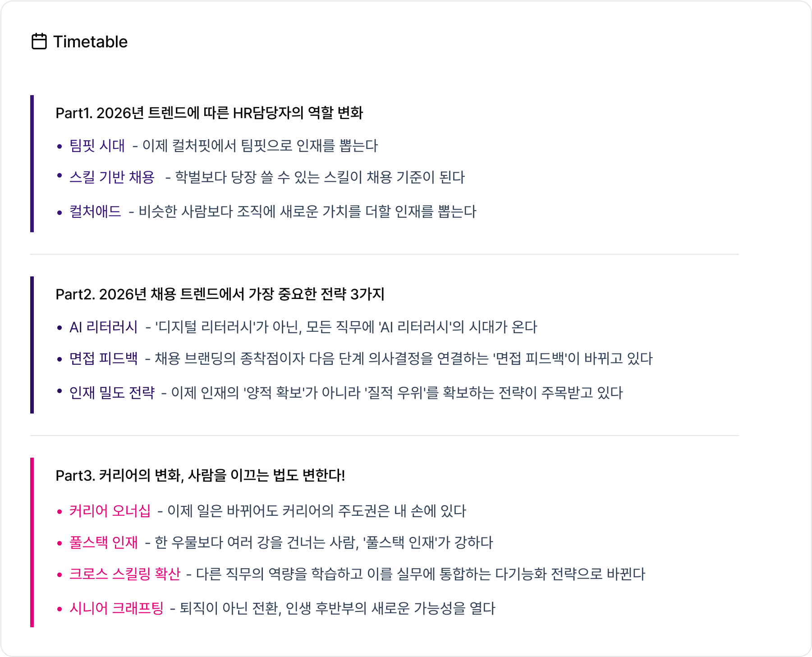The image size is (812, 657).
Task: Click the 시니어 크래프팅 link
Action: tap(116, 608)
